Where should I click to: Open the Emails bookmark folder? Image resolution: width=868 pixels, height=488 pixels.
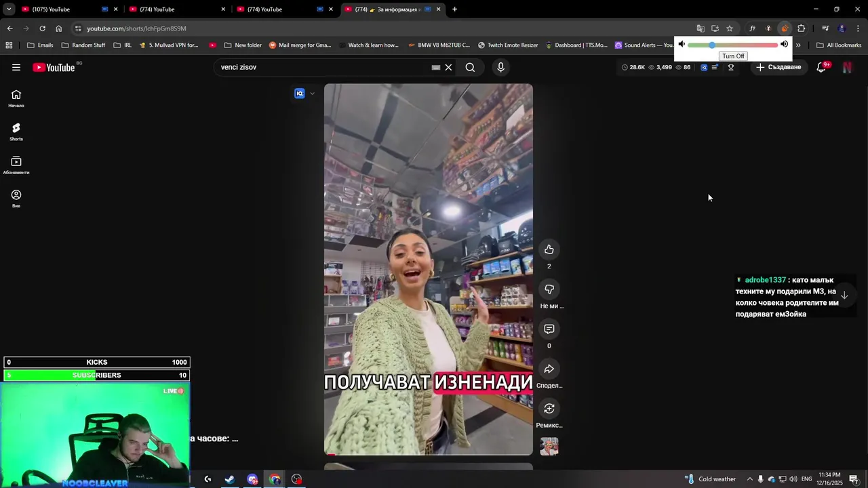(40, 45)
